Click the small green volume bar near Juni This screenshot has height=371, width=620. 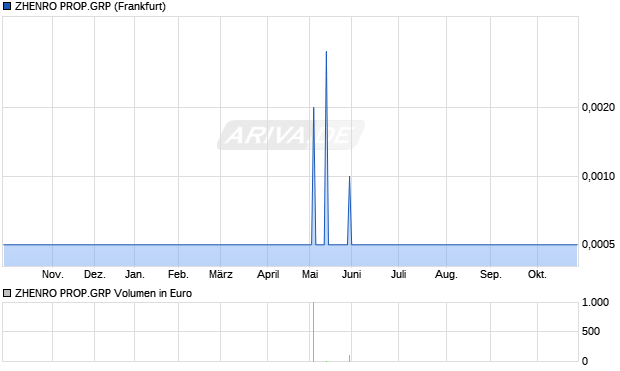pyautogui.click(x=350, y=358)
